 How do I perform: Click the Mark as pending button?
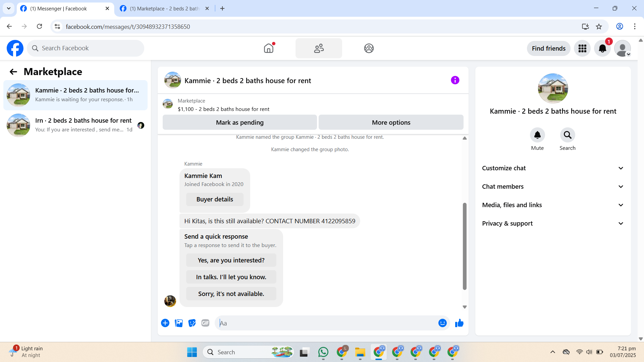pyautogui.click(x=239, y=123)
